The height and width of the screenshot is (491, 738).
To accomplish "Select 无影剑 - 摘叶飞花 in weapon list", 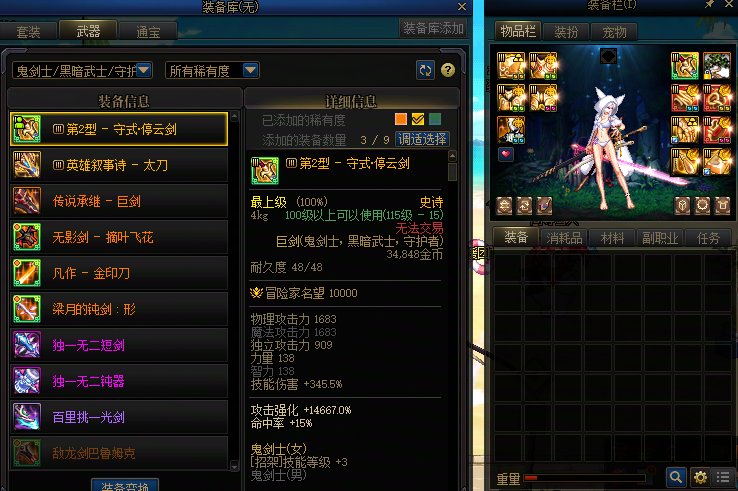I will click(119, 237).
